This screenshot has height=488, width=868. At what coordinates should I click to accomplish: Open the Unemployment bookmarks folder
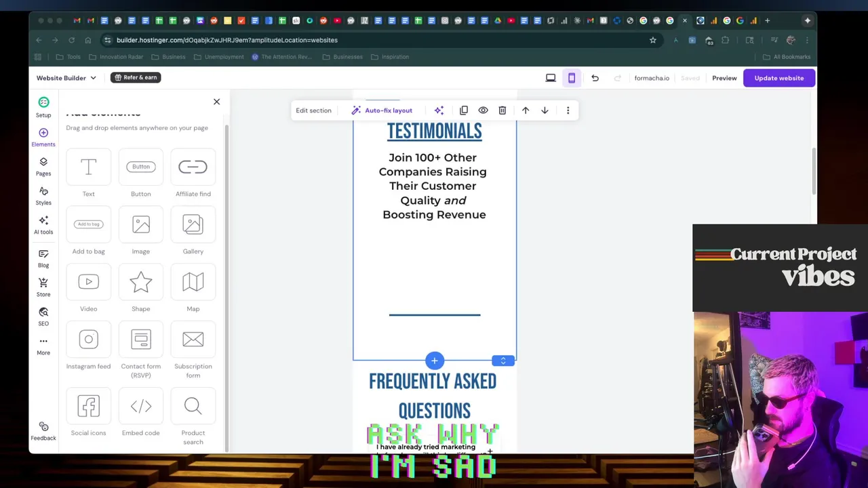pyautogui.click(x=218, y=57)
